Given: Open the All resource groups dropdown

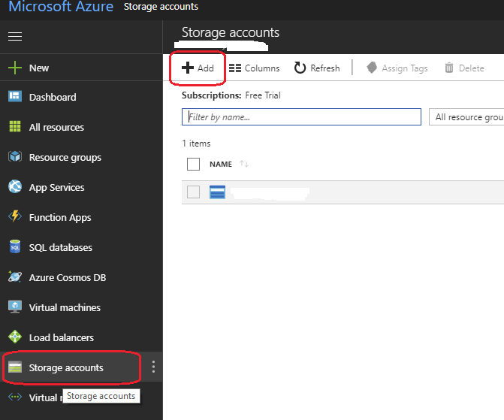Looking at the screenshot, I should click(x=466, y=117).
